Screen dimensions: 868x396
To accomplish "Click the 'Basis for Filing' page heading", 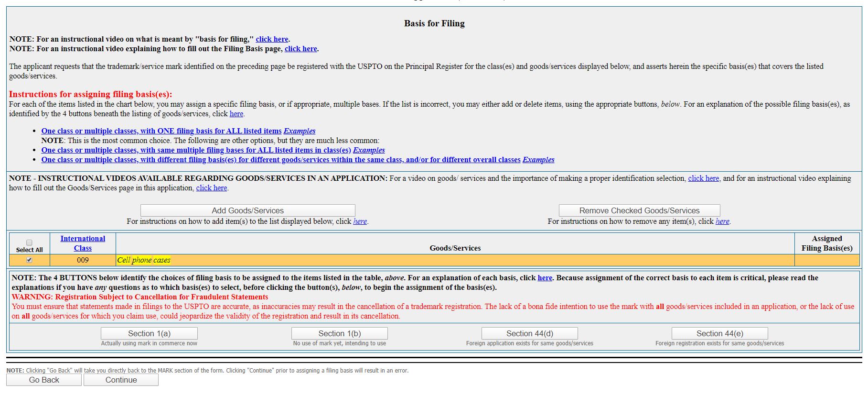I will (x=434, y=23).
